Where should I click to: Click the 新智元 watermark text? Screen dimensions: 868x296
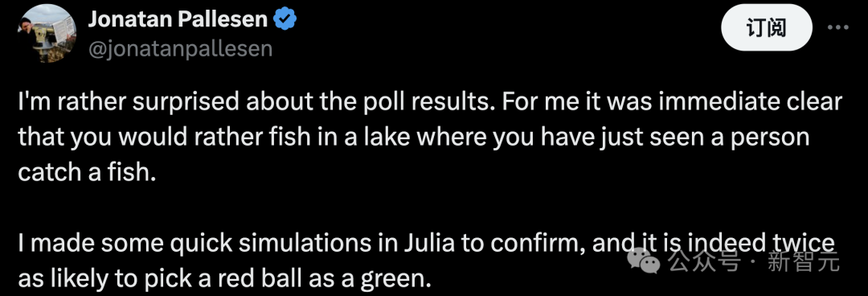pyautogui.click(x=803, y=261)
